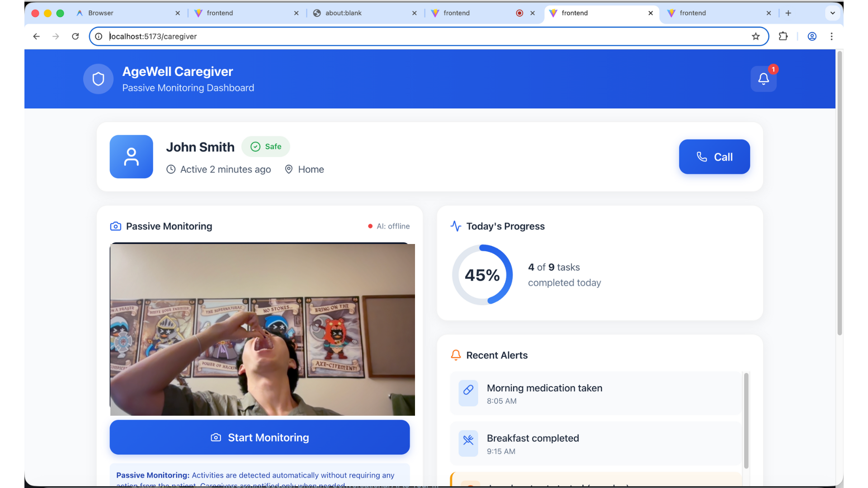This screenshot has height=488, width=868.
Task: Reload the page with refresh icon
Action: [x=75, y=37]
